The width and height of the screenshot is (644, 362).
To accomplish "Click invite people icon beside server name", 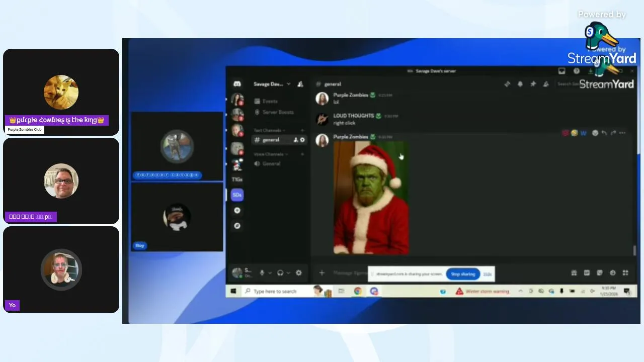I will (x=300, y=84).
